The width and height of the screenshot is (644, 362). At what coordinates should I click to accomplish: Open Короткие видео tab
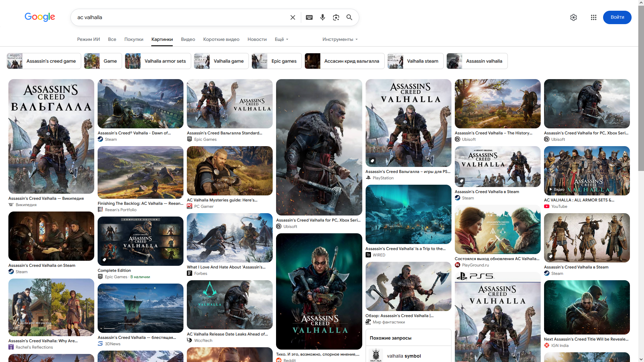(x=221, y=40)
